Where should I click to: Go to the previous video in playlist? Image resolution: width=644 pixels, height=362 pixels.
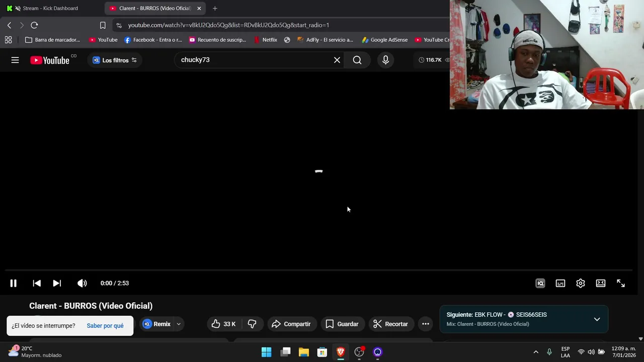click(x=37, y=283)
